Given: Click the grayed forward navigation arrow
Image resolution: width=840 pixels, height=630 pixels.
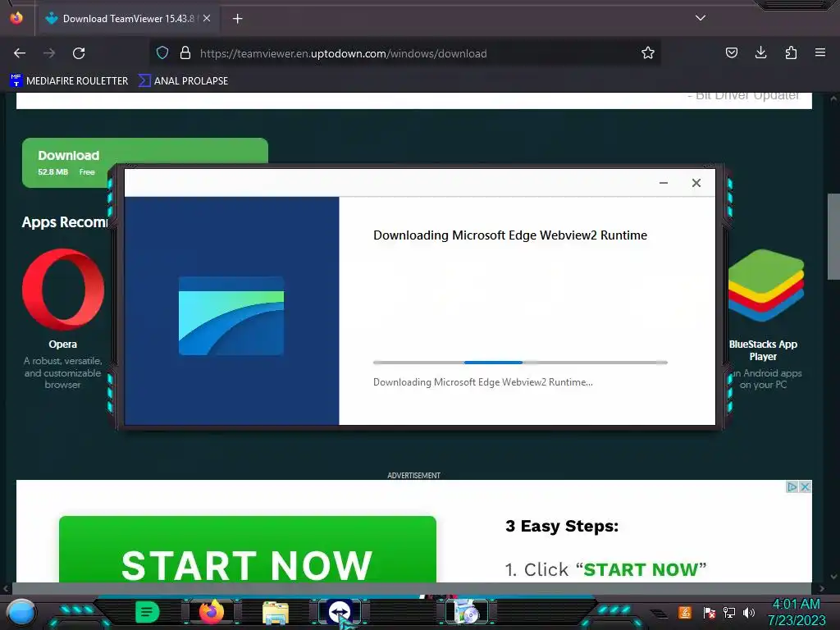Looking at the screenshot, I should coord(49,53).
